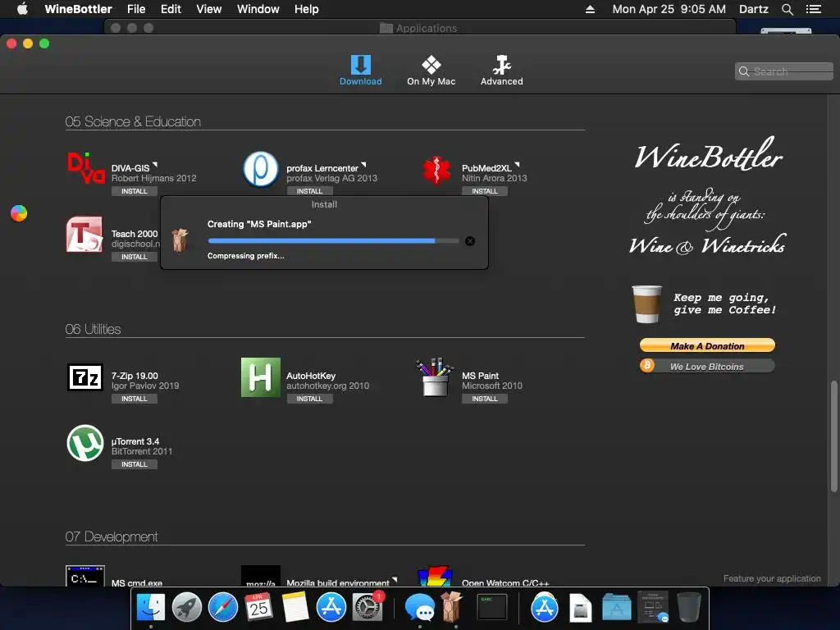
Task: Click the Open Watcom C/C++ icon
Action: click(435, 577)
